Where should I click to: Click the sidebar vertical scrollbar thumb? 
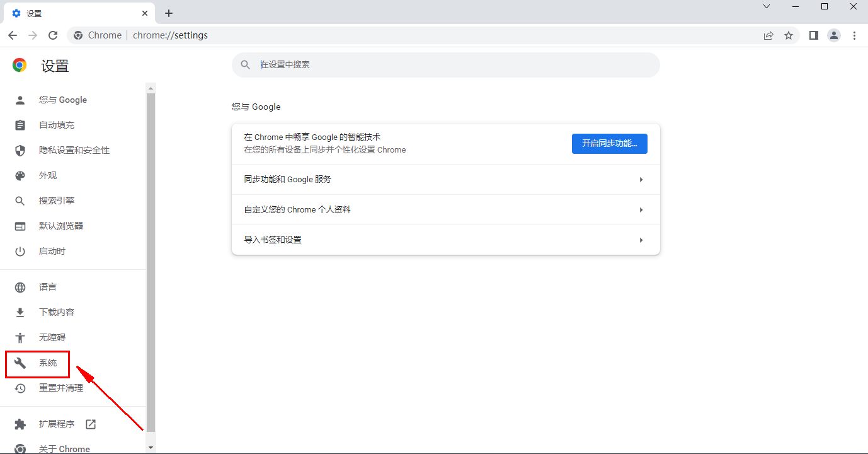point(151,262)
